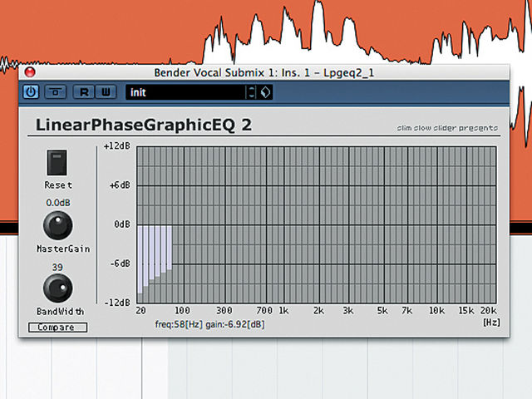The image size is (532, 399).
Task: Open the init preset name field
Action: point(185,92)
